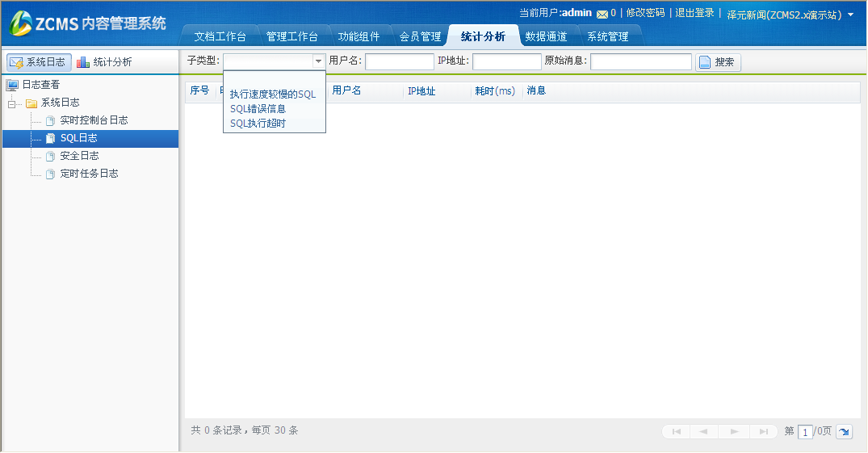This screenshot has width=868, height=453.
Task: Collapse the 系统日志 tree node
Action: tap(11, 103)
